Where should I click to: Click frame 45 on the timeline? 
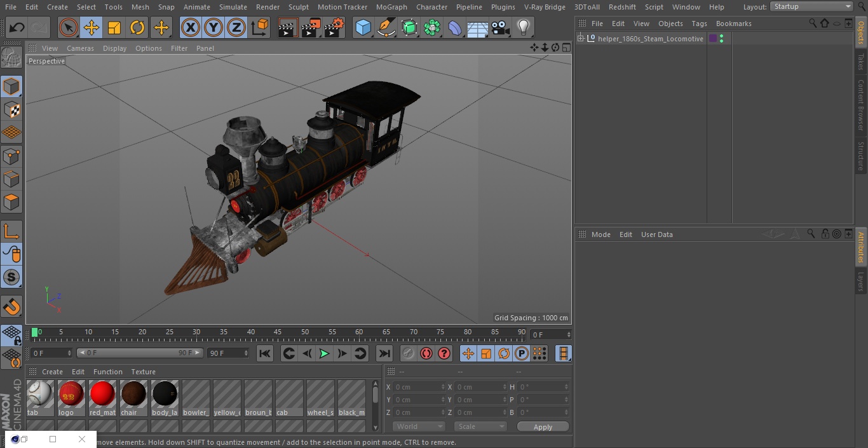click(278, 332)
